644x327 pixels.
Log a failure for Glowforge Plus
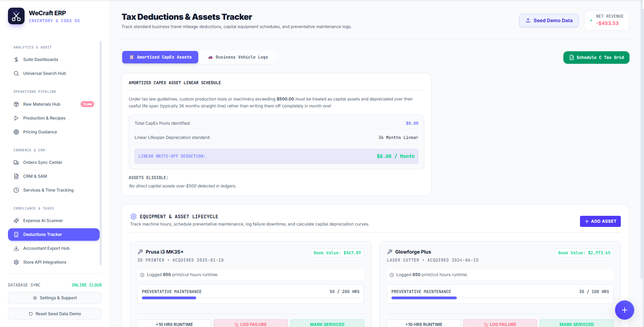coord(500,324)
